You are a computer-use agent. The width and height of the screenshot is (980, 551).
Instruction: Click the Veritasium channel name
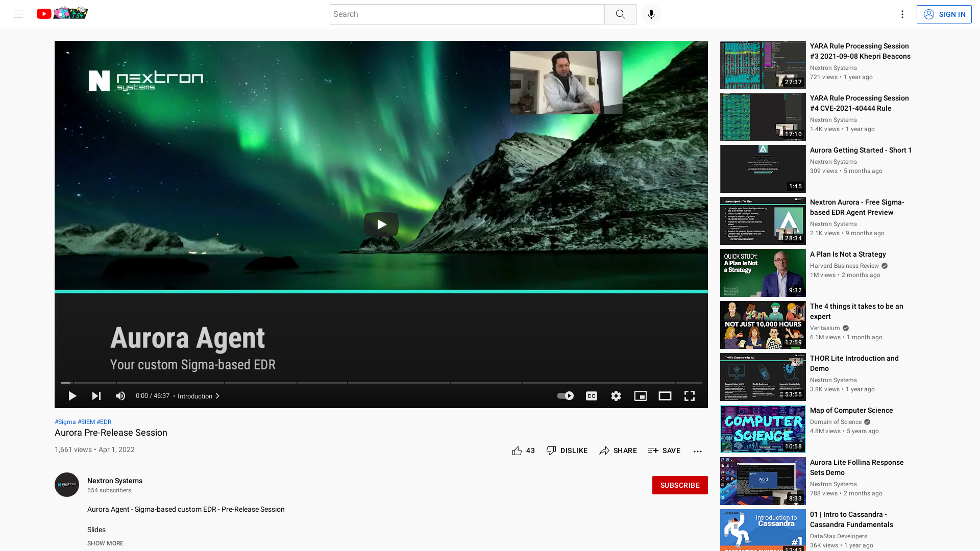[825, 328]
